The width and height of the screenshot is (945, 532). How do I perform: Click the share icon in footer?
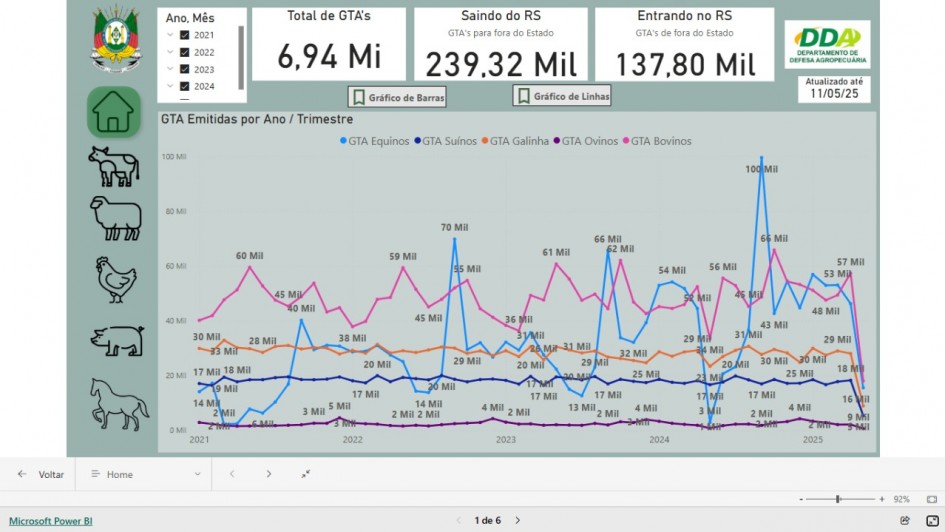905,520
